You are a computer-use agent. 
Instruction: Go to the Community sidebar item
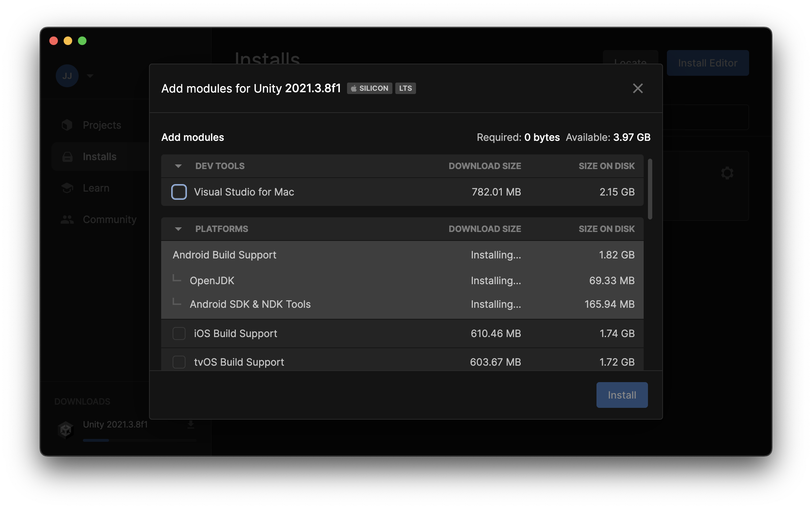(110, 219)
